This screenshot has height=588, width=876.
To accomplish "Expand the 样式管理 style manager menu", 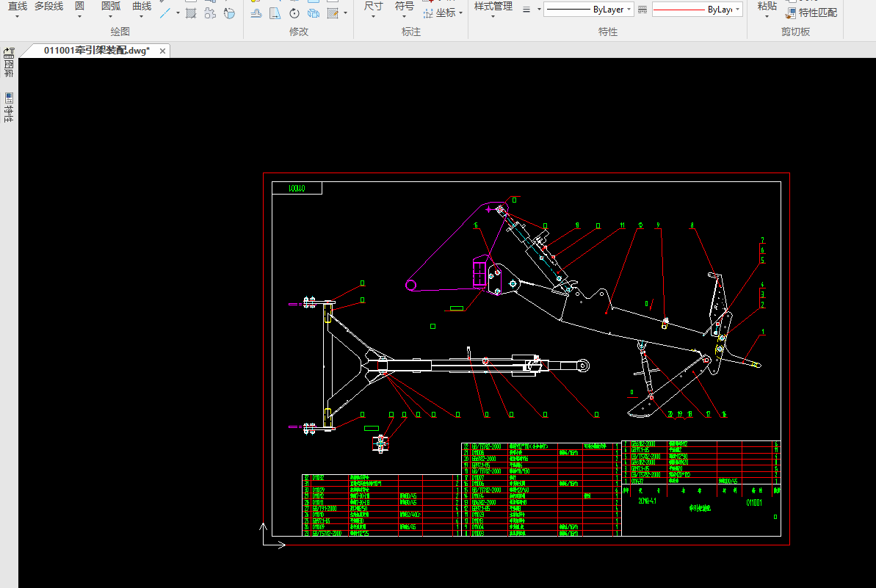I will tap(493, 15).
